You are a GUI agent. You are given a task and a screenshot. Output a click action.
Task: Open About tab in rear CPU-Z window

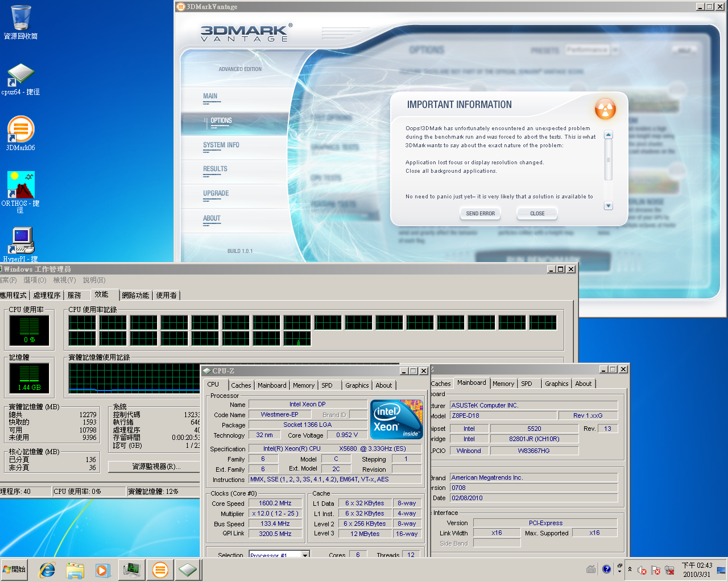(584, 384)
